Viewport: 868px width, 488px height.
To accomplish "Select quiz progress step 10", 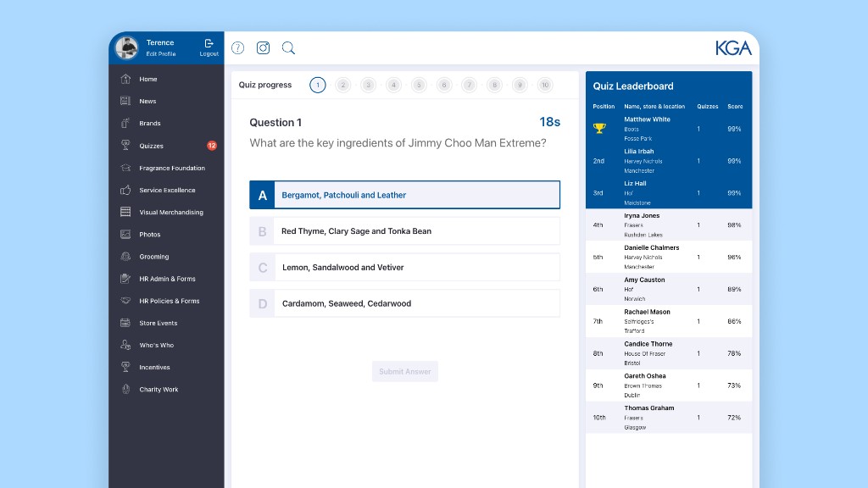I will point(545,85).
